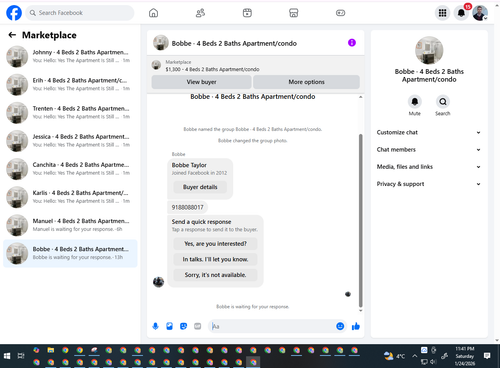Open conversation info purple icon
Image resolution: width=500 pixels, height=368 pixels.
[x=352, y=43]
